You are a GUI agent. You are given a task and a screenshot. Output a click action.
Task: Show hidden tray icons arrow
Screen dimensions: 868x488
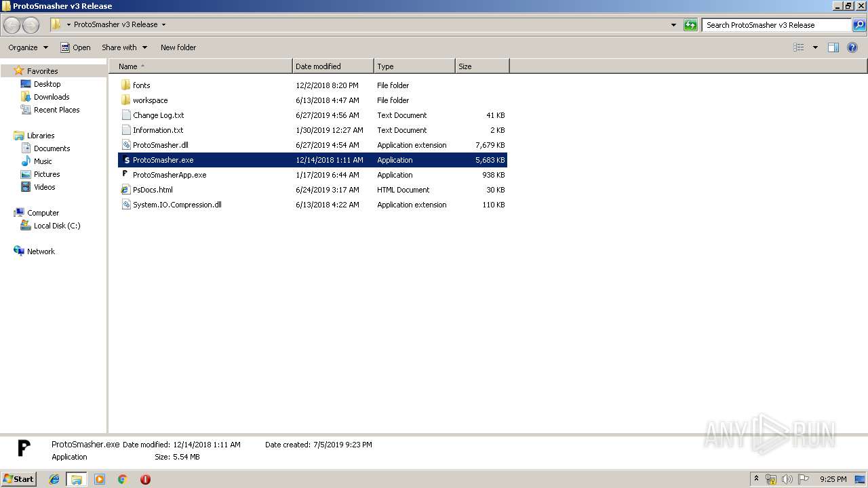click(x=757, y=479)
